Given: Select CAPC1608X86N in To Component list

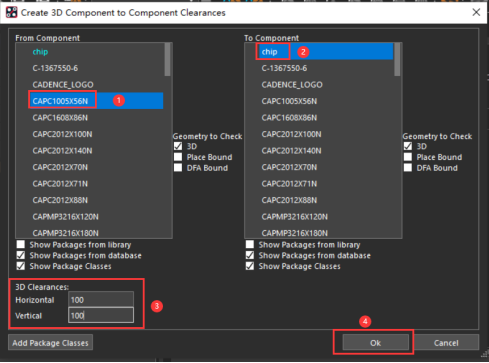Looking at the screenshot, I should coord(289,118).
